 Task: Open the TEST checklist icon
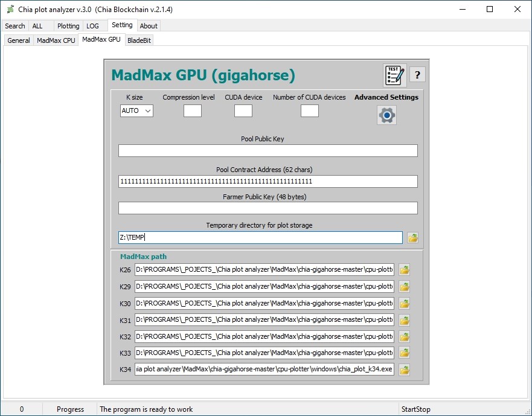tap(394, 75)
